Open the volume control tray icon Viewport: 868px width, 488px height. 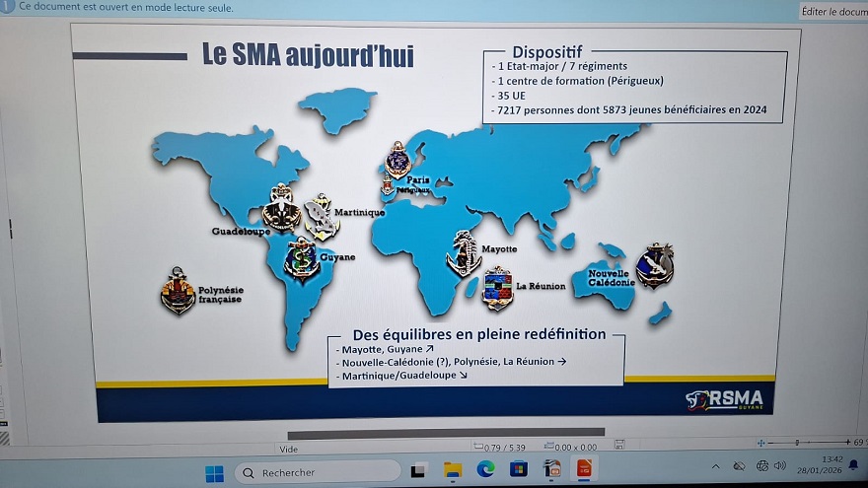pyautogui.click(x=780, y=464)
